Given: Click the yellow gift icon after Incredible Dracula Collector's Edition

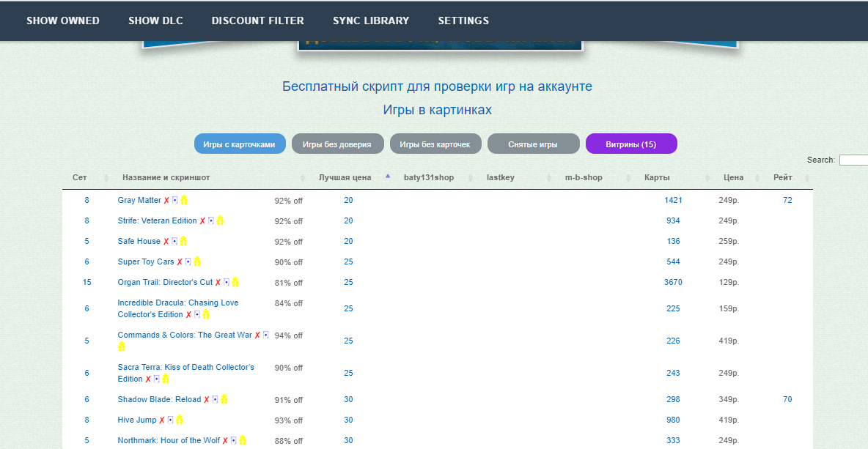Looking at the screenshot, I should (x=206, y=314).
